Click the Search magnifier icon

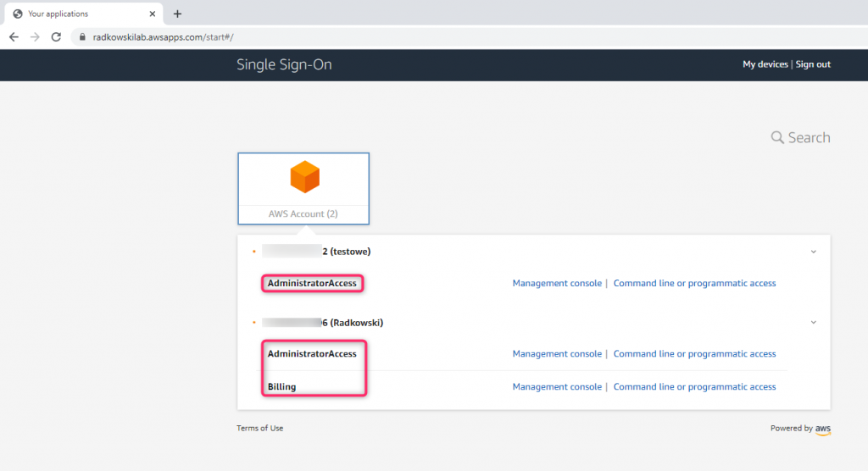777,137
